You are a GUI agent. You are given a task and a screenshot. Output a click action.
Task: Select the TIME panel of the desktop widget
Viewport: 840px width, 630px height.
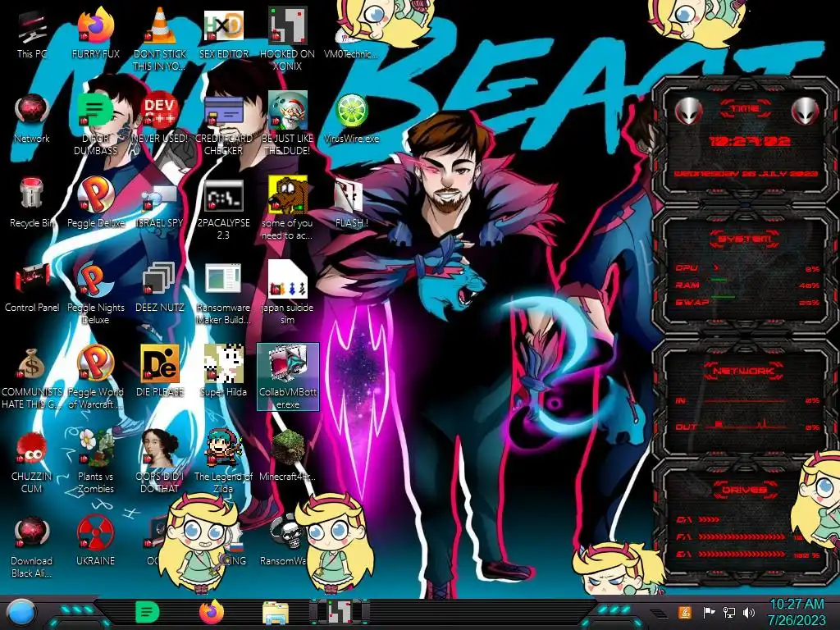(x=745, y=140)
